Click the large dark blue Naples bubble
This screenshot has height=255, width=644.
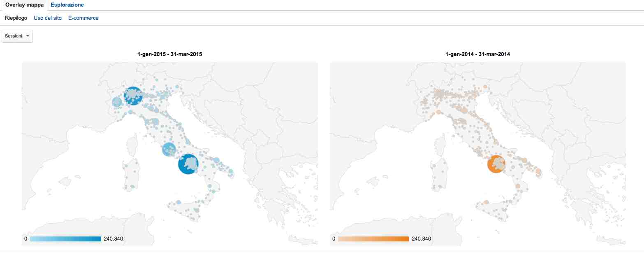point(188,164)
